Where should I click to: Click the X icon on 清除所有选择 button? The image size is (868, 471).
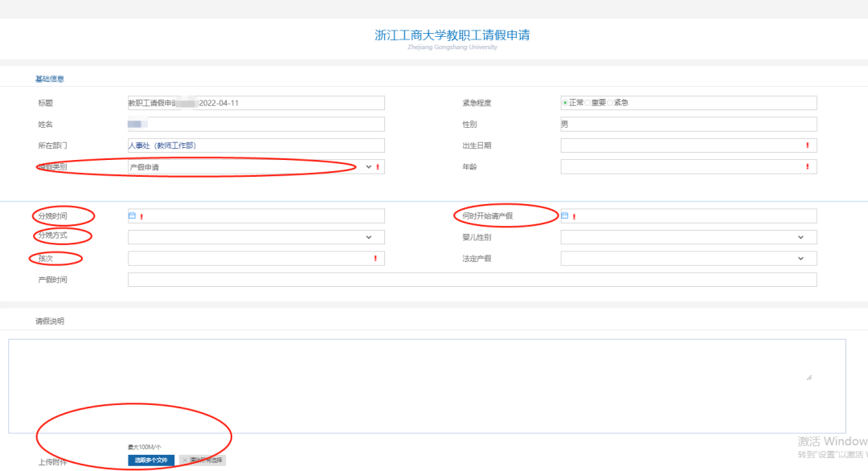point(185,460)
